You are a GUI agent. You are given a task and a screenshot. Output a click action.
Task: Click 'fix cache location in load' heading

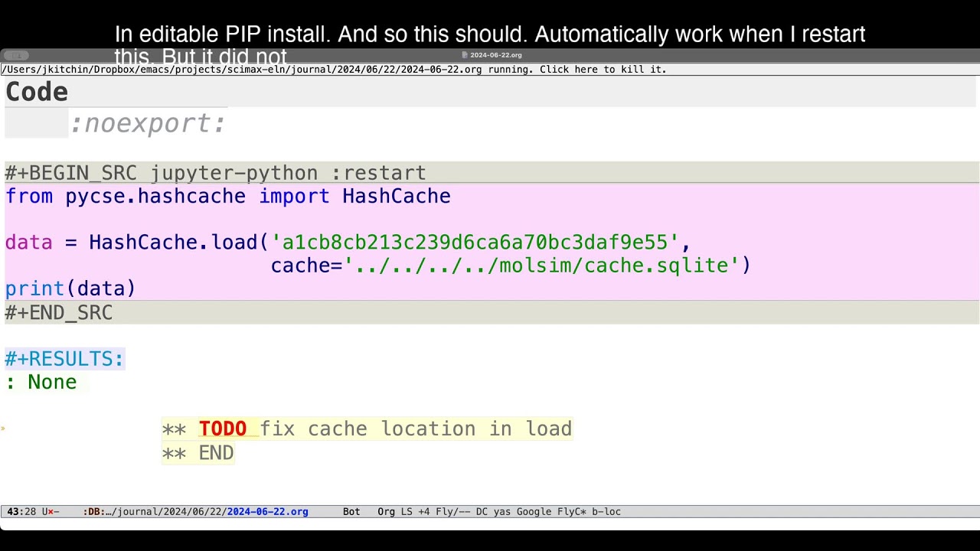[416, 429]
